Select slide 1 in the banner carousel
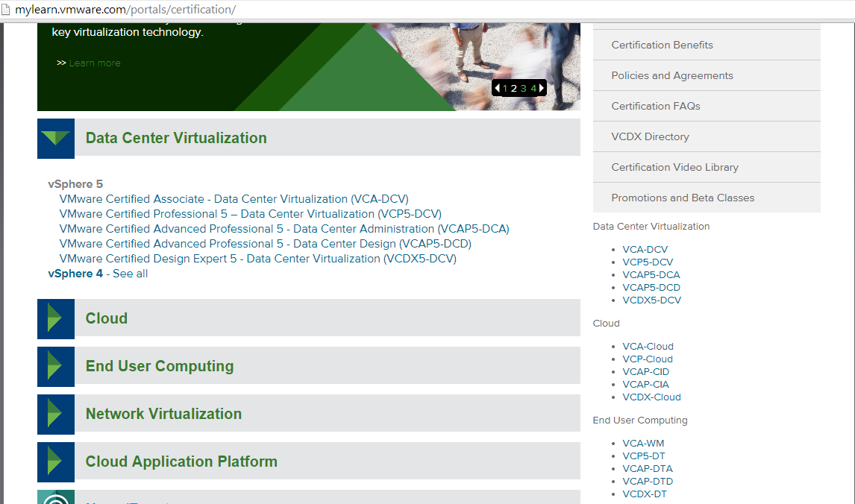Viewport: 855px width, 504px height. [504, 87]
